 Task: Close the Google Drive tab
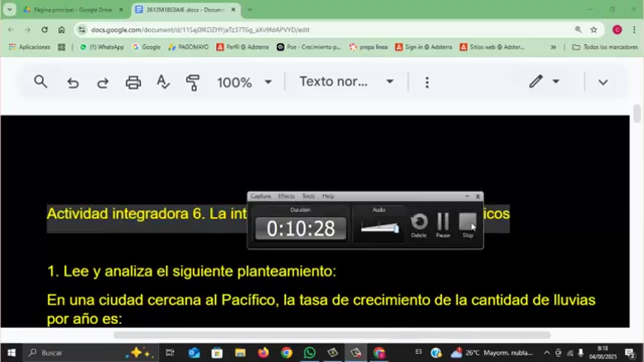coord(121,10)
